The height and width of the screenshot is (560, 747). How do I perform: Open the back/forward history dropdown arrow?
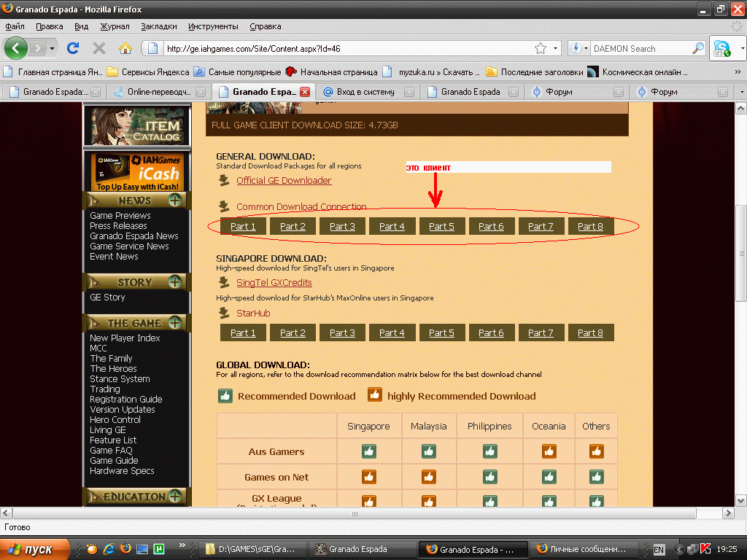pos(52,48)
